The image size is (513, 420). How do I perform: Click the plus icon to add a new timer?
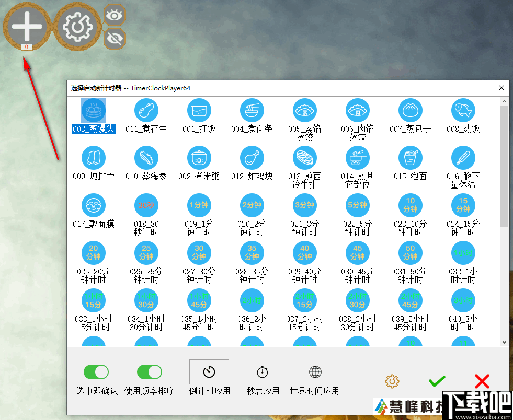(26, 26)
